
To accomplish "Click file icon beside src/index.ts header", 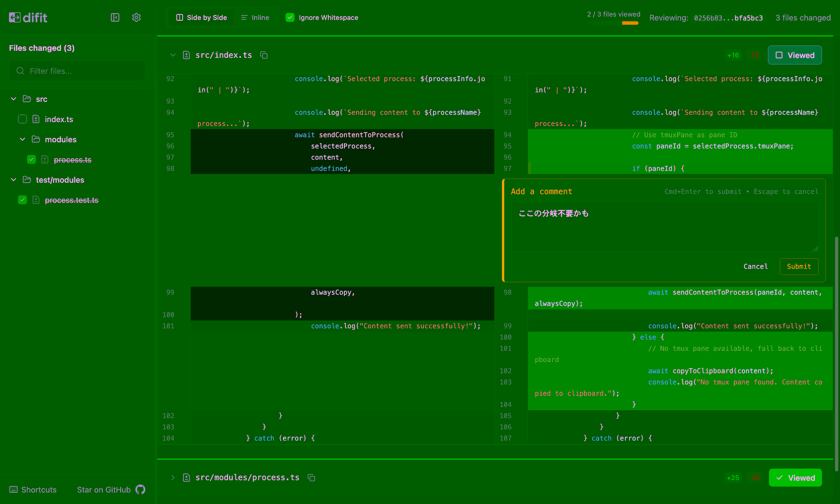I will coord(186,55).
